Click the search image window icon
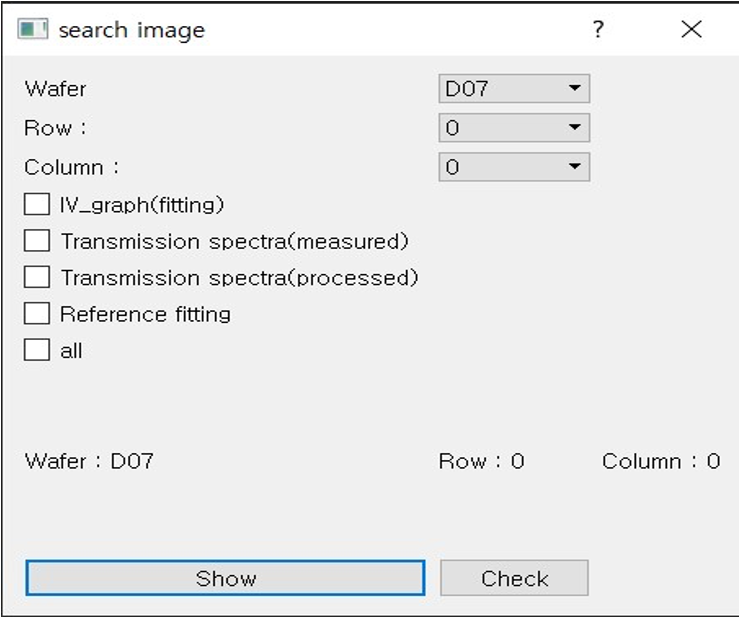This screenshot has height=618, width=740. (x=33, y=29)
